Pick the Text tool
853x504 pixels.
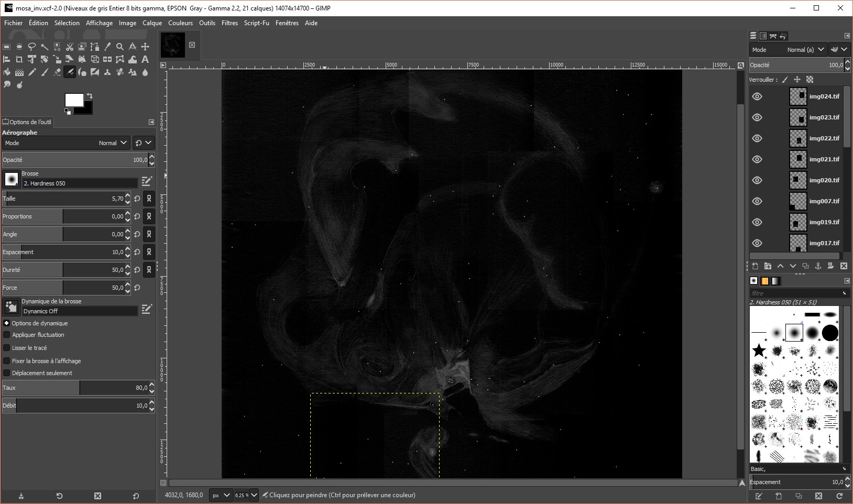pyautogui.click(x=145, y=59)
